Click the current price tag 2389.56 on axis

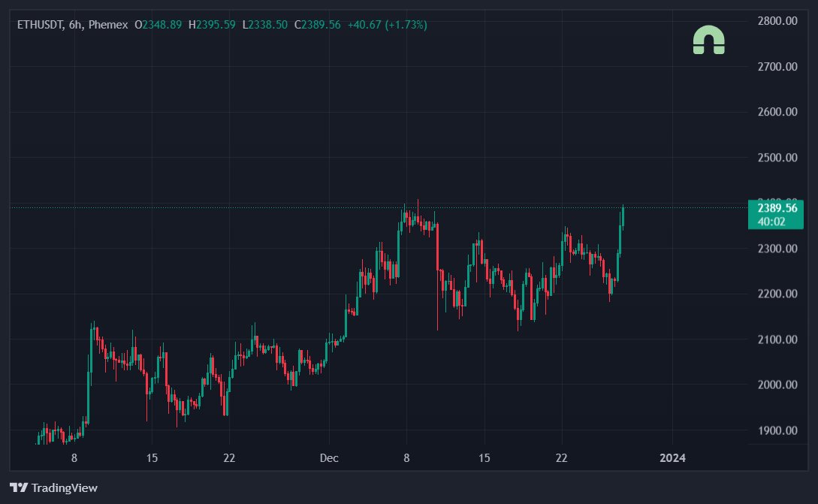[777, 208]
